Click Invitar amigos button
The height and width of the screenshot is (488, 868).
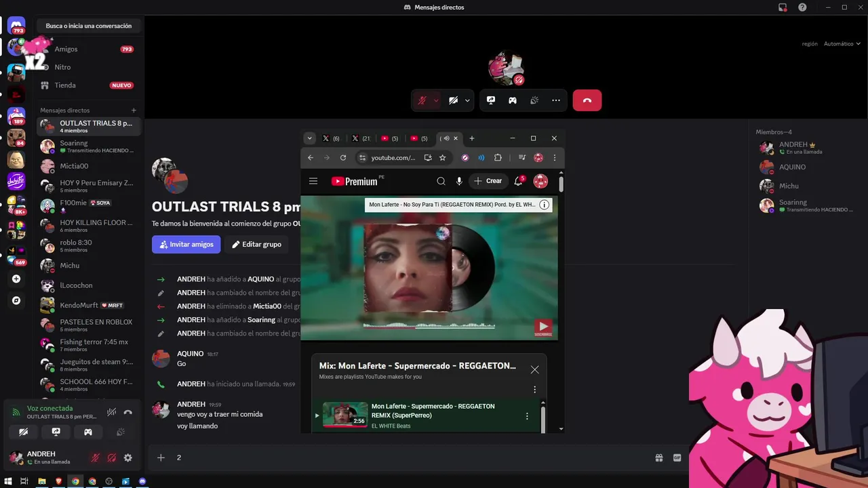coord(186,245)
